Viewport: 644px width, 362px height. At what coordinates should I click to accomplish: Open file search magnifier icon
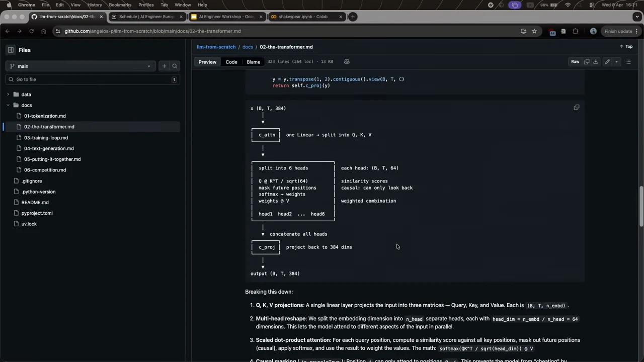[x=175, y=66]
